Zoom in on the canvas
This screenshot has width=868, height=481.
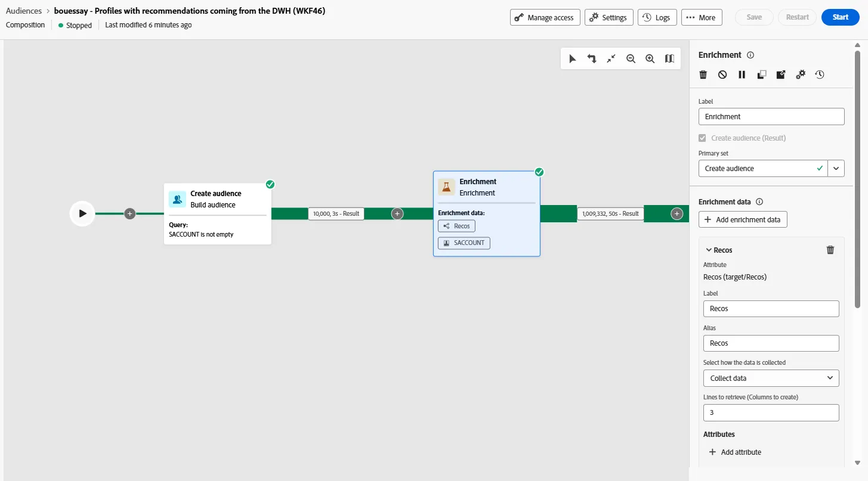click(650, 58)
